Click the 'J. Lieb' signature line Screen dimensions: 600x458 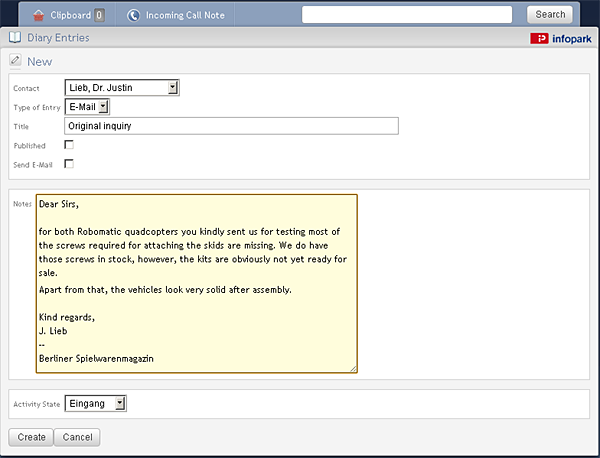coord(53,331)
